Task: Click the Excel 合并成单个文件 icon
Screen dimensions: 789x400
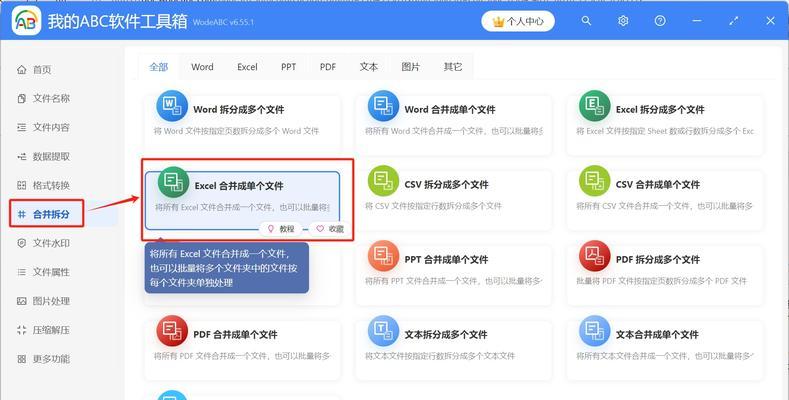Action: coord(173,182)
